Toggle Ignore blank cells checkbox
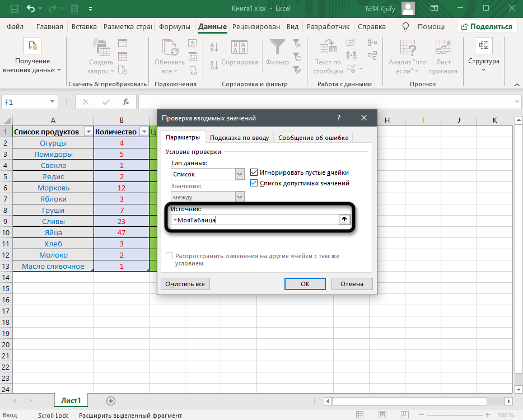 pos(254,172)
